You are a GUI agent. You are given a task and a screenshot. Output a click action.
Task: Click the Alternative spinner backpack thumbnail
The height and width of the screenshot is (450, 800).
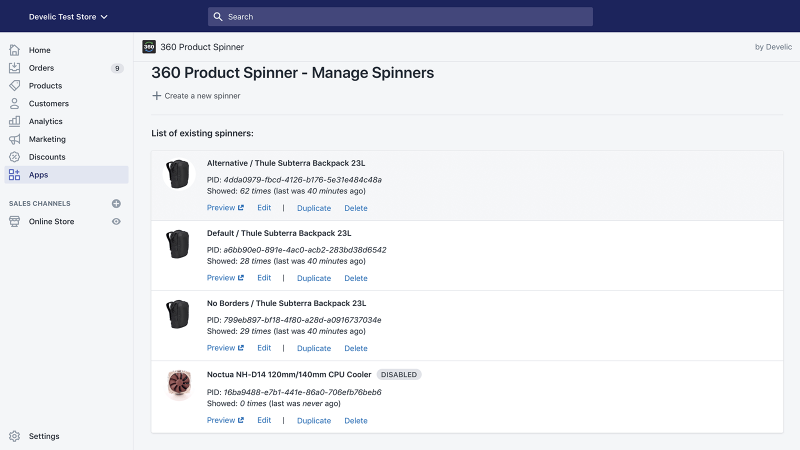[179, 174]
